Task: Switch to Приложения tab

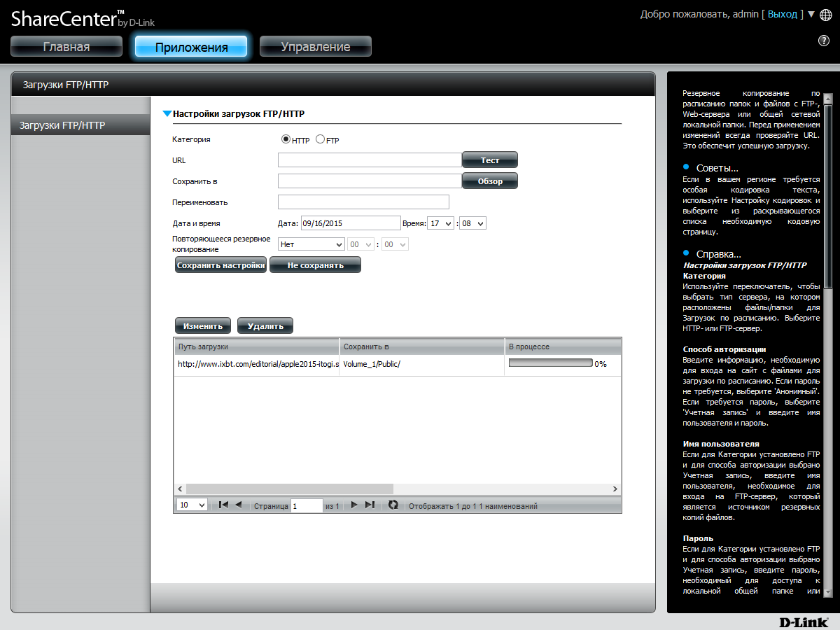Action: coord(191,46)
